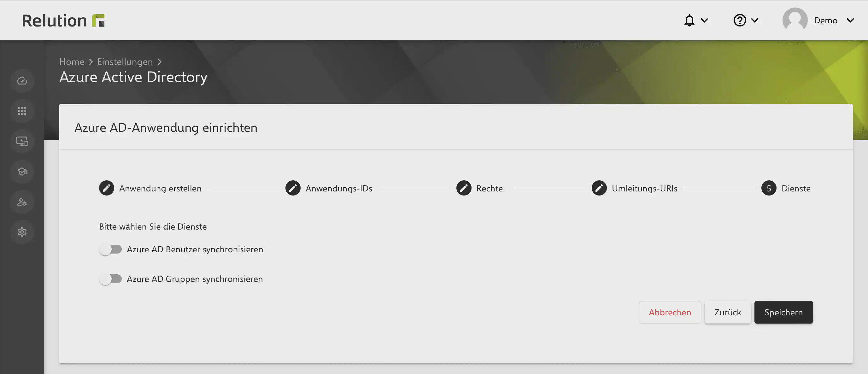Open the education graduation cap sidebar icon
Viewport: 868px width, 374px height.
click(22, 172)
